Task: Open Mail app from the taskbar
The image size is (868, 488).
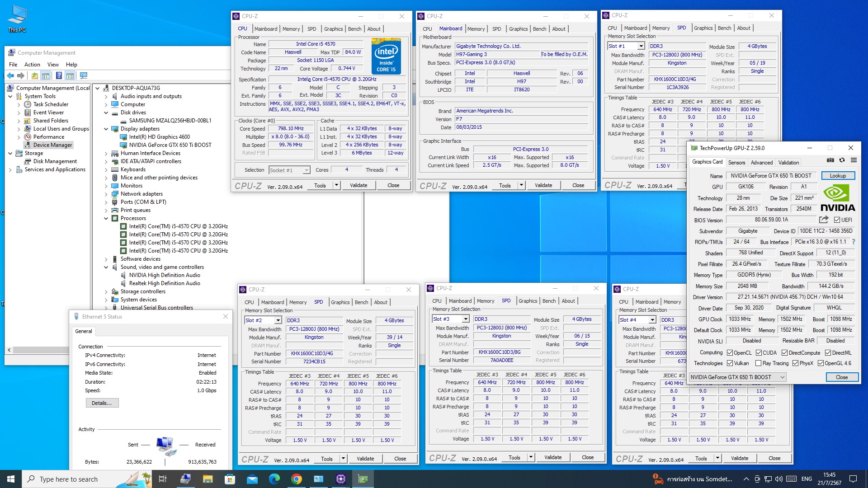Action: click(252, 479)
